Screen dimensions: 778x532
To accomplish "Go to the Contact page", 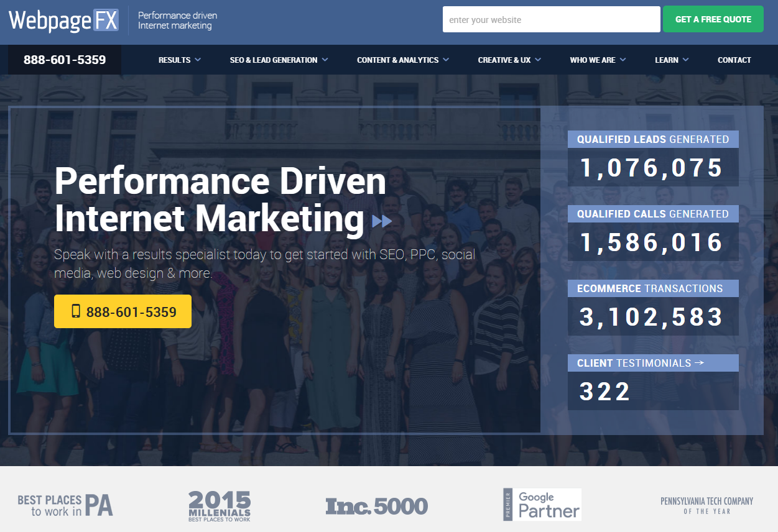I will 734,60.
